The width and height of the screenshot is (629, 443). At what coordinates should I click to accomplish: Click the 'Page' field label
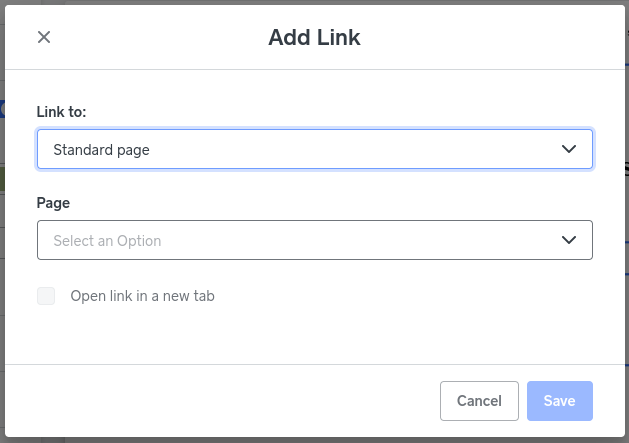(x=53, y=202)
